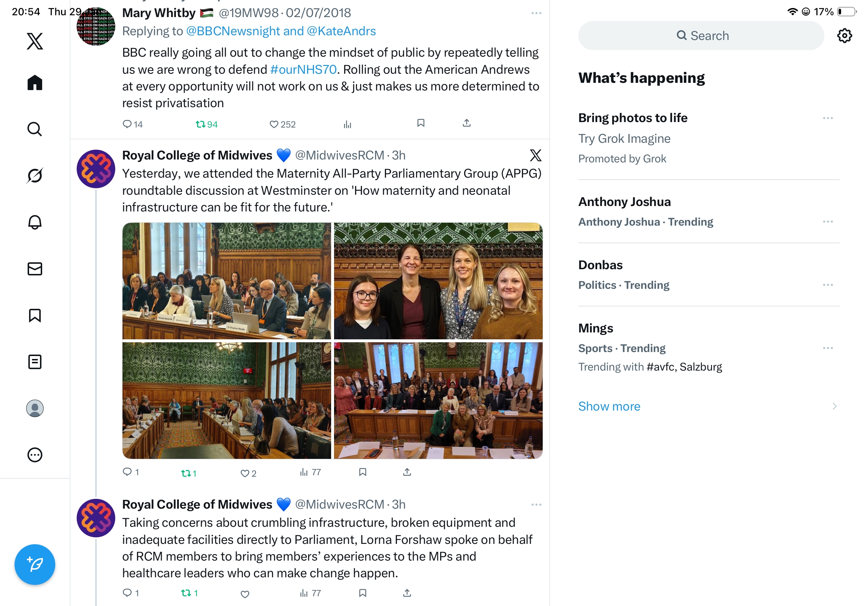Open the search settings gear icon
This screenshot has width=868, height=606.
coord(845,36)
